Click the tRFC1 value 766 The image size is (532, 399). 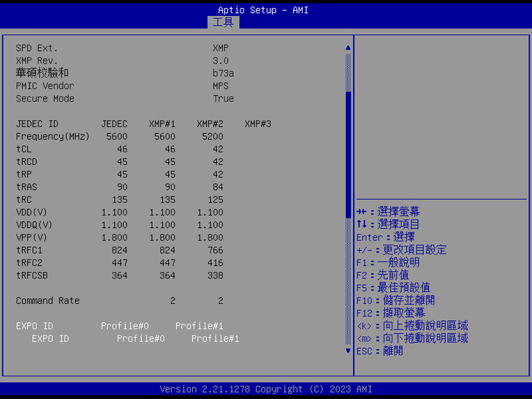[x=216, y=250]
